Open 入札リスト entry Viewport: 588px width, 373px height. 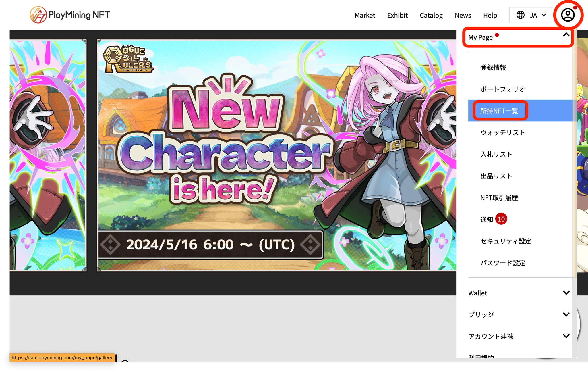pyautogui.click(x=496, y=154)
